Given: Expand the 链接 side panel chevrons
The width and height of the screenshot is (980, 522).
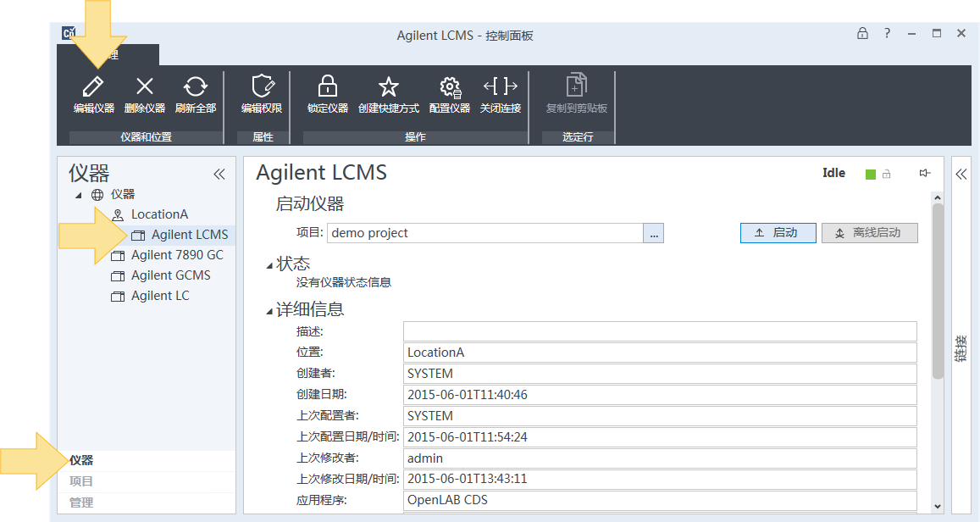Looking at the screenshot, I should click(961, 174).
